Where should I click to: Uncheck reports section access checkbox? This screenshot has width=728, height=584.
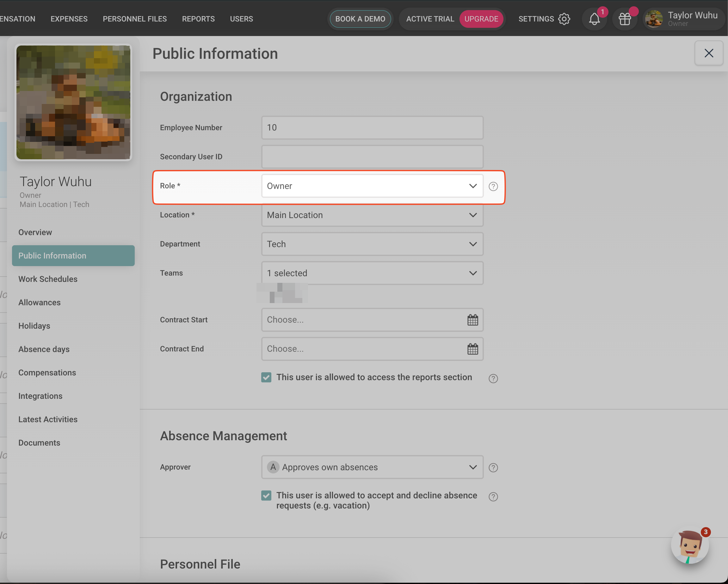pos(266,377)
